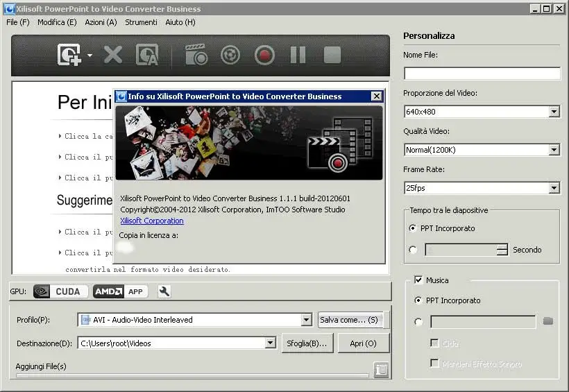Click the circular film reel toolbar icon
569x392 pixels.
230,56
